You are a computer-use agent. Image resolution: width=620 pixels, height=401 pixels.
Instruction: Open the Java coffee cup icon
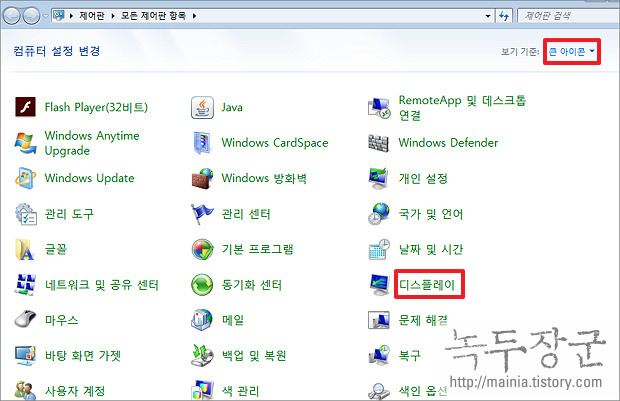point(202,107)
